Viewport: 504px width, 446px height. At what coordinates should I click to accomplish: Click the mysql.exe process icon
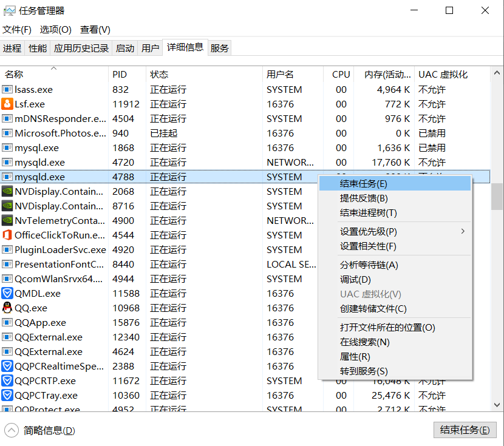tap(7, 147)
